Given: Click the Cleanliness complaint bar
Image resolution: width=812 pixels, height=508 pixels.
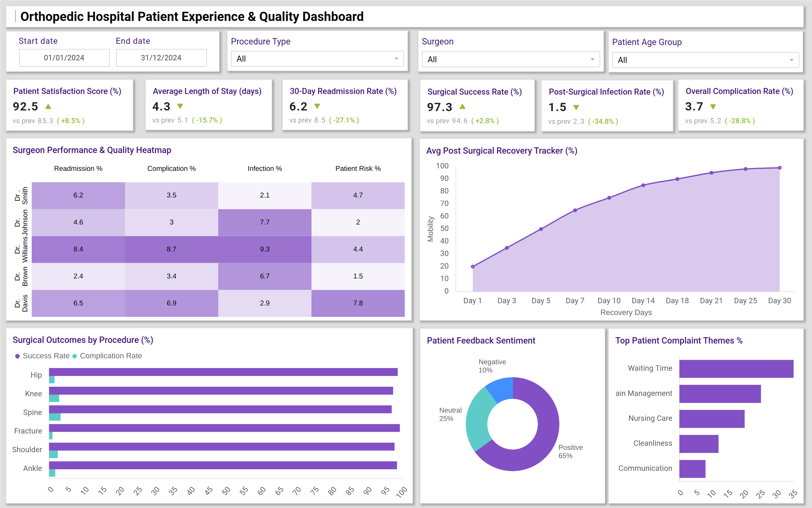Looking at the screenshot, I should pyautogui.click(x=699, y=444).
